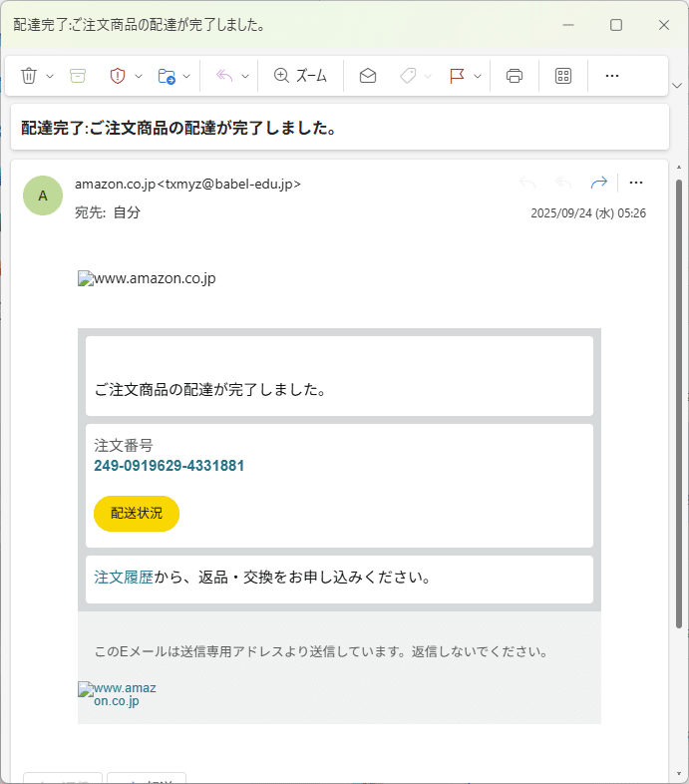Print this email
Screen dimensions: 689x784
click(x=514, y=76)
